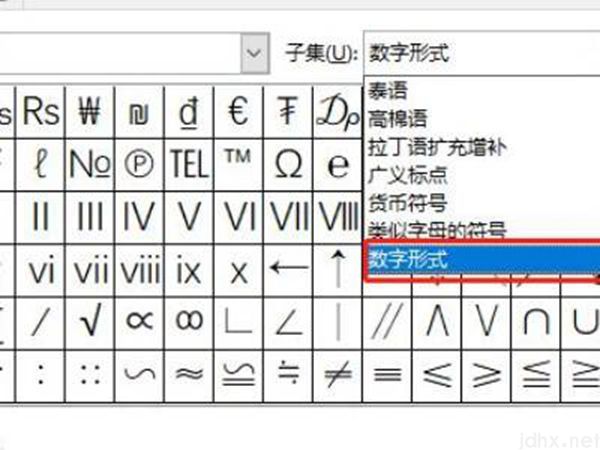
Task: Choose the ratio colon symbol ∶
Action: [x=41, y=375]
